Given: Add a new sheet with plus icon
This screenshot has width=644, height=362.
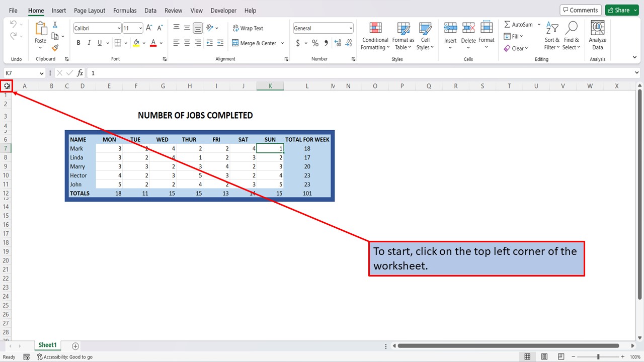Looking at the screenshot, I should 75,346.
